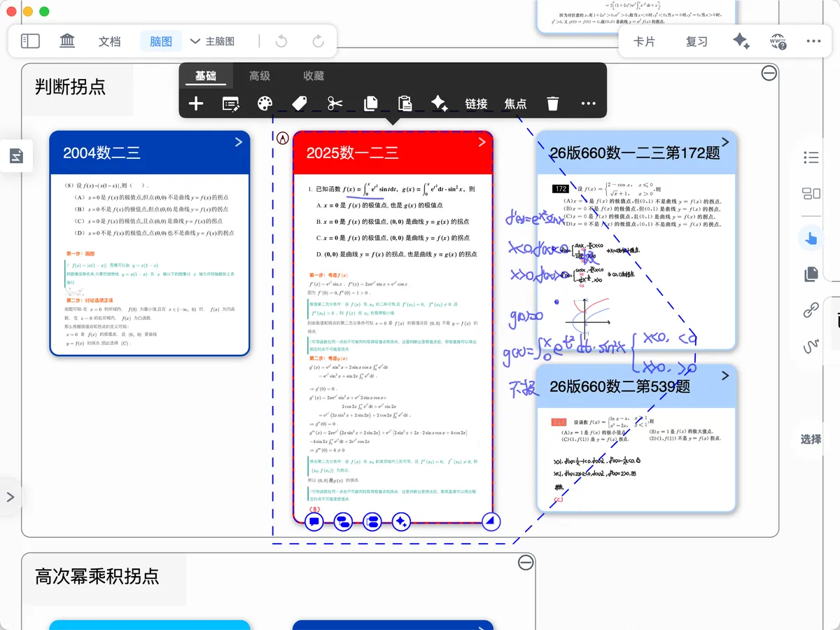Click the paste clipboard icon
Image resolution: width=840 pixels, height=630 pixels.
point(405,104)
